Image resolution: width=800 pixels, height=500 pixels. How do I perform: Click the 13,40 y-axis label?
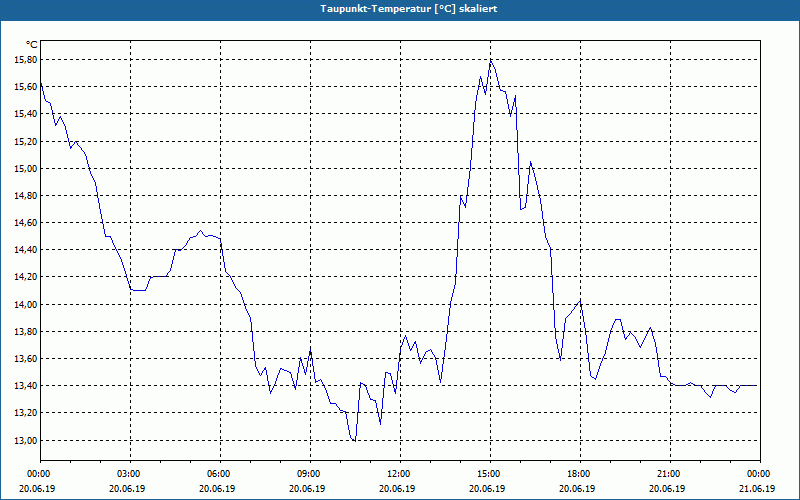pos(27,386)
